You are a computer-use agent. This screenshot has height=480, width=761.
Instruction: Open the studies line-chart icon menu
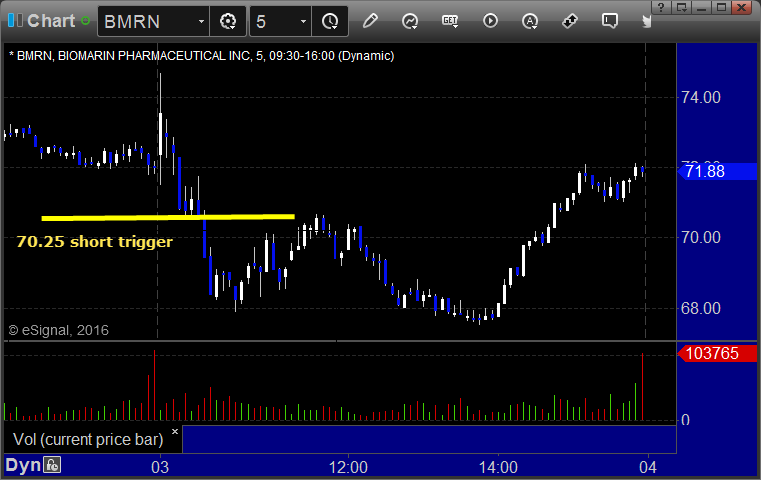[x=410, y=21]
